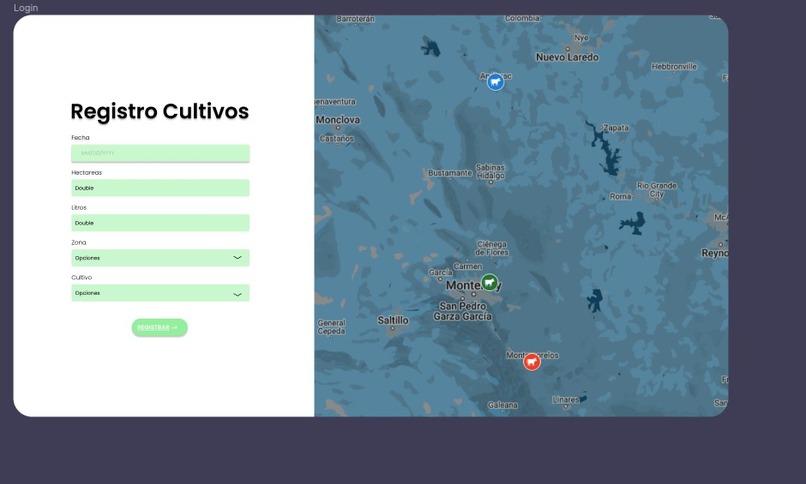Focus the Hectareas input field

click(160, 188)
